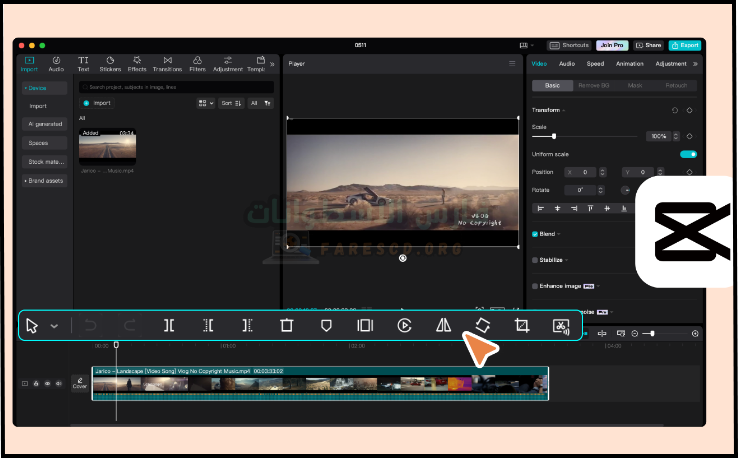
Task: Click the Mirror flip icon in the toolbar
Action: click(x=443, y=325)
